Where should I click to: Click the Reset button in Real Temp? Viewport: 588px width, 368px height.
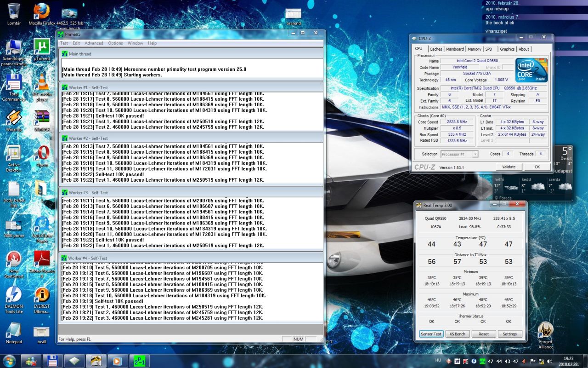483,334
